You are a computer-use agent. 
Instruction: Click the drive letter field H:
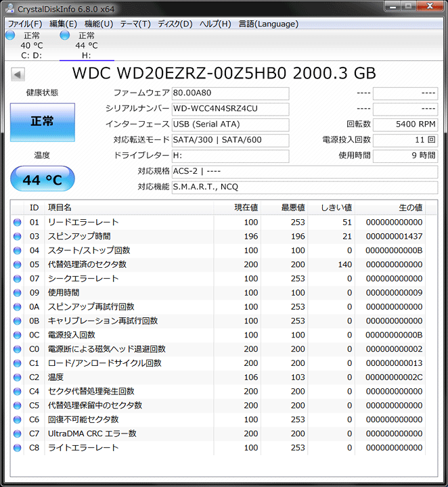coord(231,156)
